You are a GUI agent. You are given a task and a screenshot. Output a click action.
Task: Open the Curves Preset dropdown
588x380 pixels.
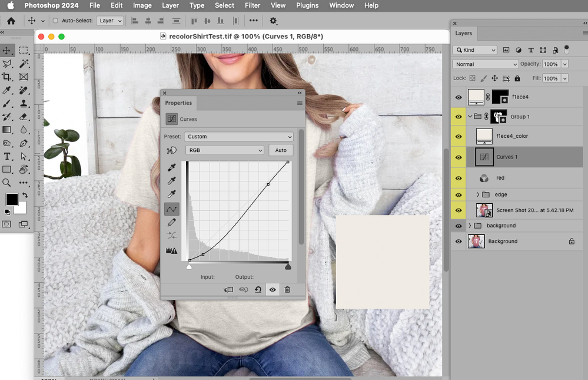[238, 136]
